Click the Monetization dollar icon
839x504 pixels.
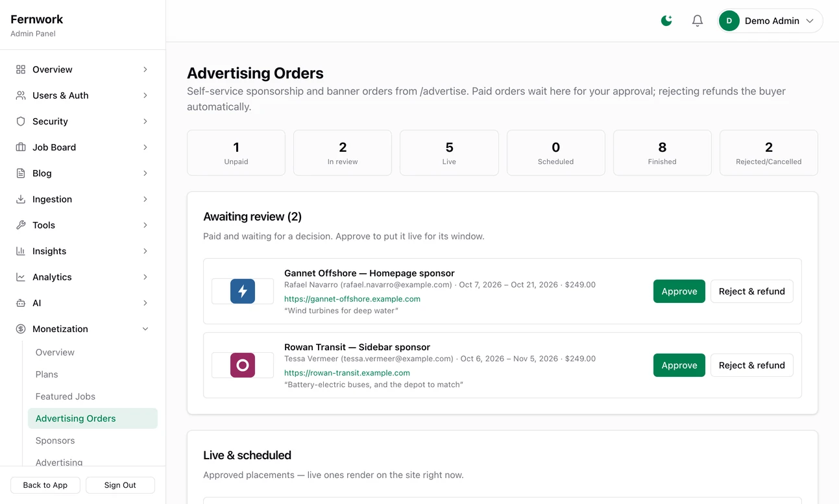tap(21, 329)
